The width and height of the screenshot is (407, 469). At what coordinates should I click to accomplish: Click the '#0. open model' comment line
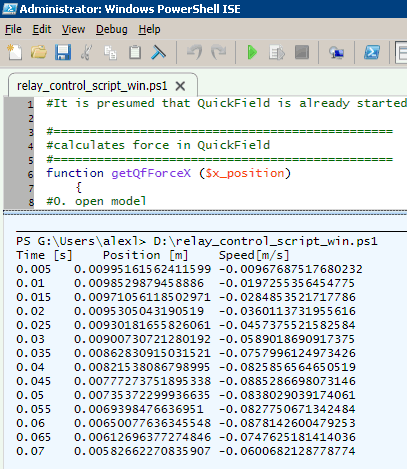click(96, 201)
